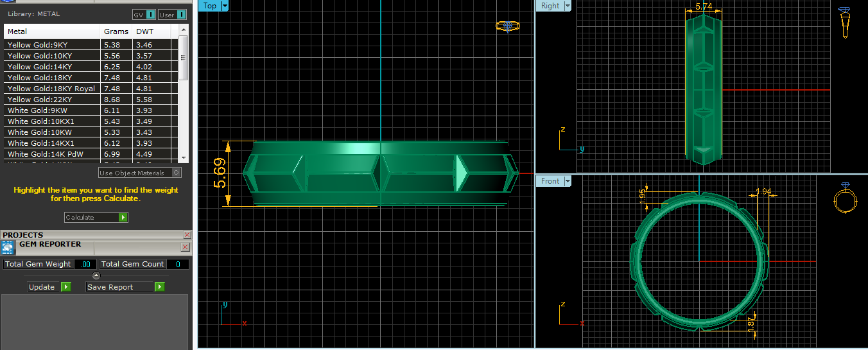Enable Use Object Materials option

tap(177, 173)
